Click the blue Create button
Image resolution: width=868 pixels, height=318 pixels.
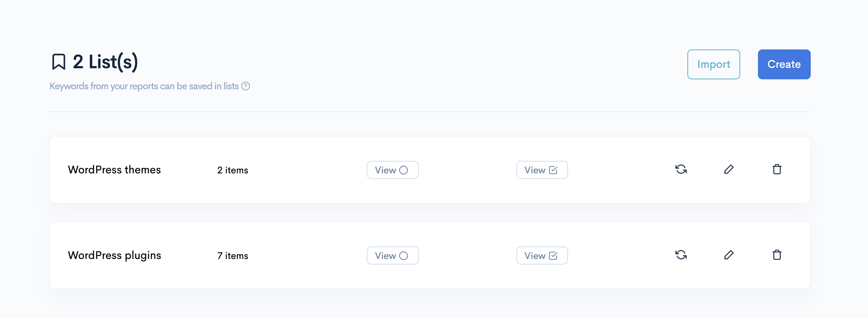click(x=784, y=64)
